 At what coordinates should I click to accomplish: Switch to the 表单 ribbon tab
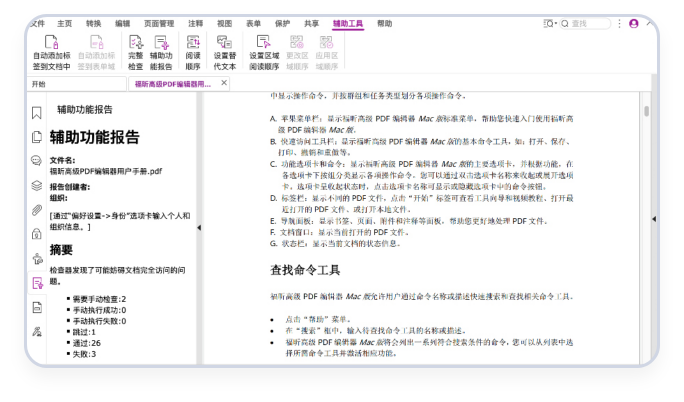(253, 24)
